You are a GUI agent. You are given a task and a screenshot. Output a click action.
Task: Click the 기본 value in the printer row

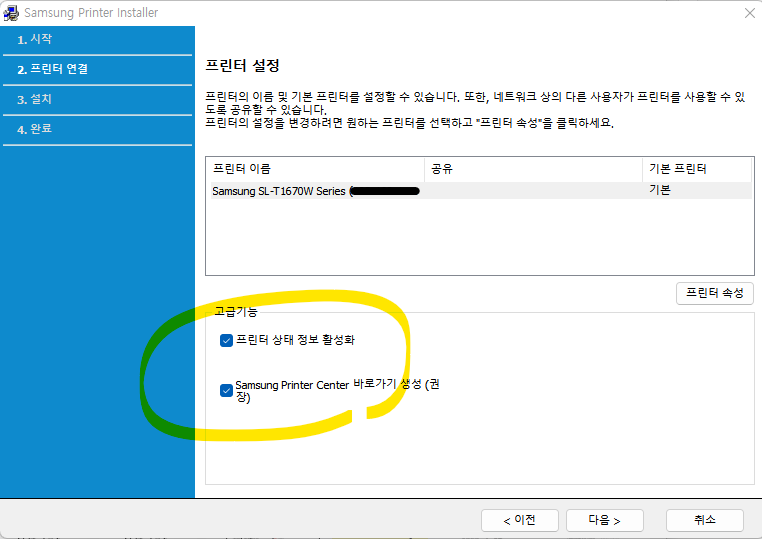[659, 190]
